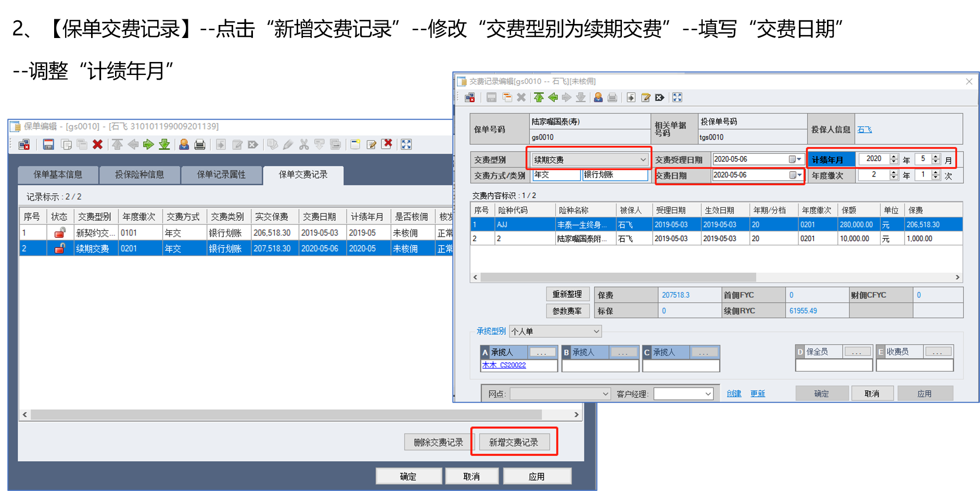This screenshot has width=980, height=491.
Task: Toggle the lock icon on the 续期交费 row
Action: pyautogui.click(x=60, y=248)
